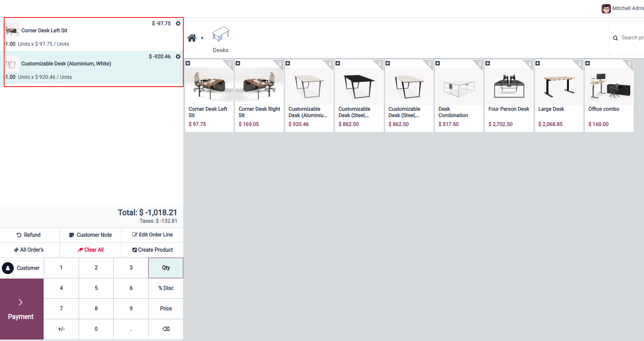
Task: Click plus icon on Four Person Desk card
Action: click(488, 63)
